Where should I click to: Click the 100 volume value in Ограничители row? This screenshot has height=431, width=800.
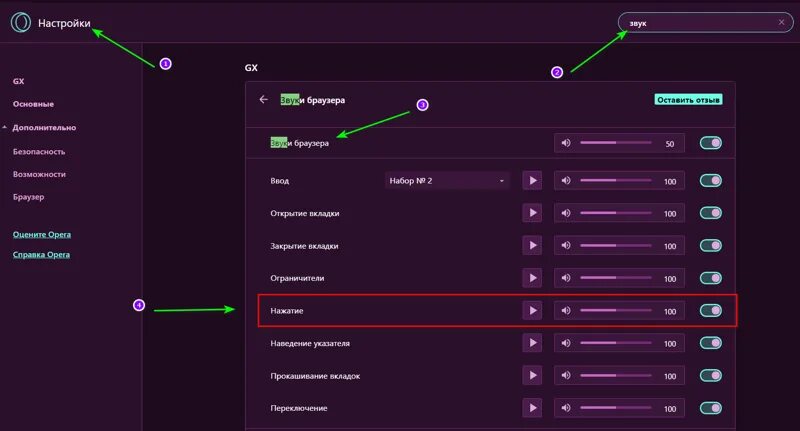pos(670,278)
